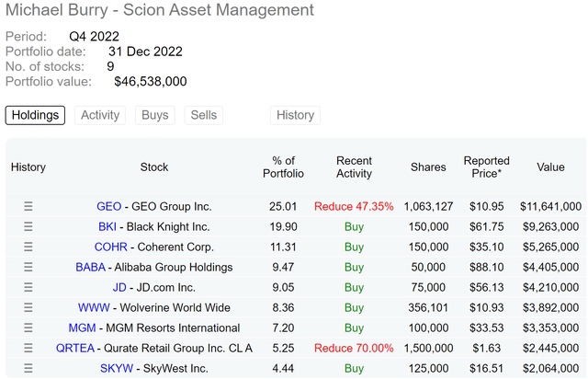The width and height of the screenshot is (588, 379).
Task: Click the Michael Burry page title
Action: click(x=160, y=10)
